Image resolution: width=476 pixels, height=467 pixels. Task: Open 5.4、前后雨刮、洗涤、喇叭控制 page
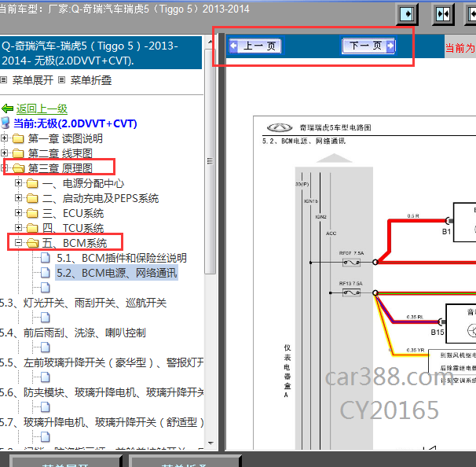[73, 333]
